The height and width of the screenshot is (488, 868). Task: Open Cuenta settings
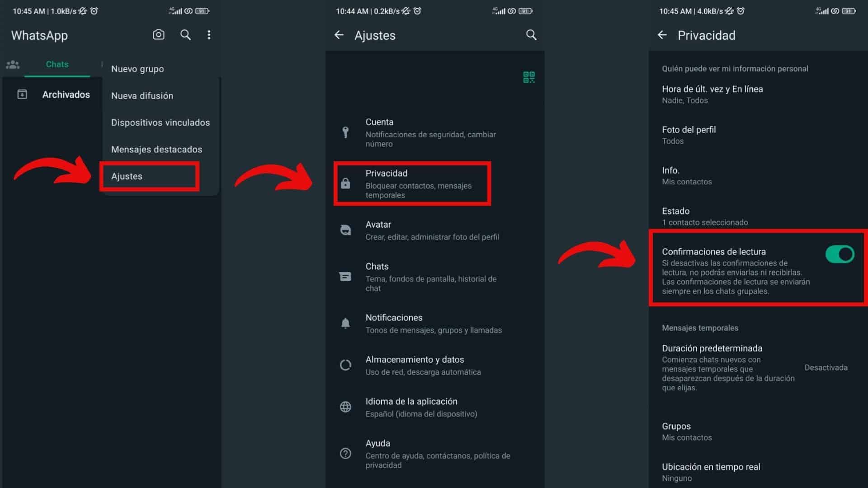pos(435,132)
